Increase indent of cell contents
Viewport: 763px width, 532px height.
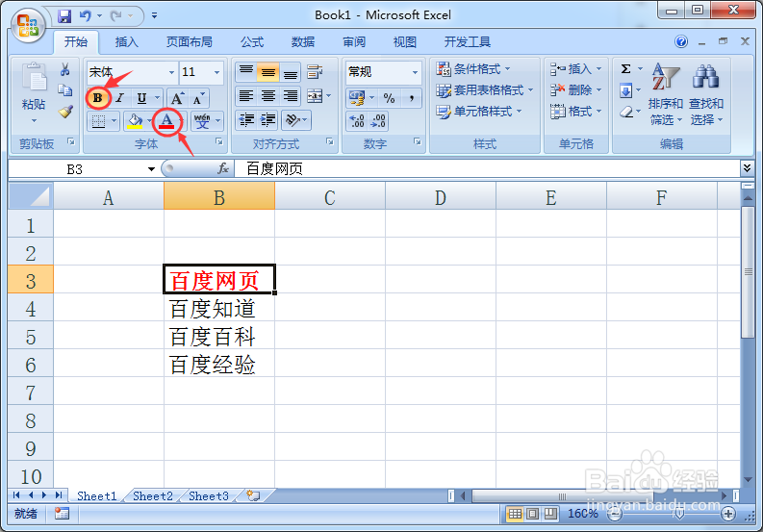pos(267,119)
